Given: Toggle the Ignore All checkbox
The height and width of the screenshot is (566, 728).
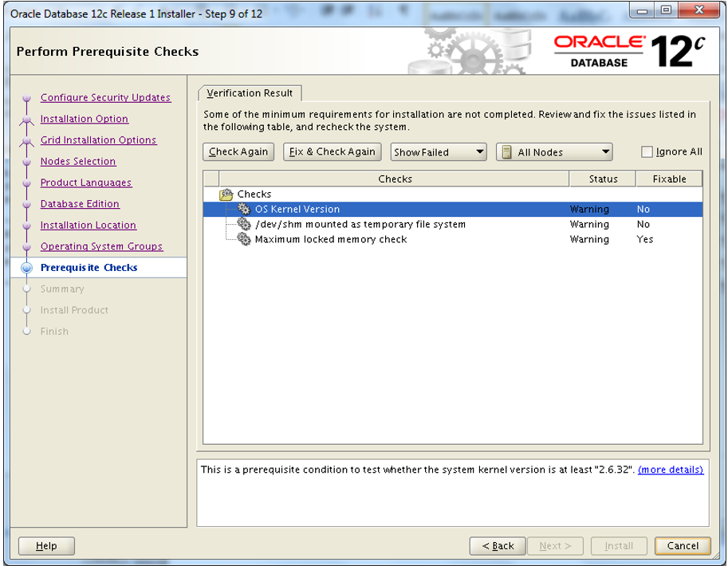Looking at the screenshot, I should point(647,151).
